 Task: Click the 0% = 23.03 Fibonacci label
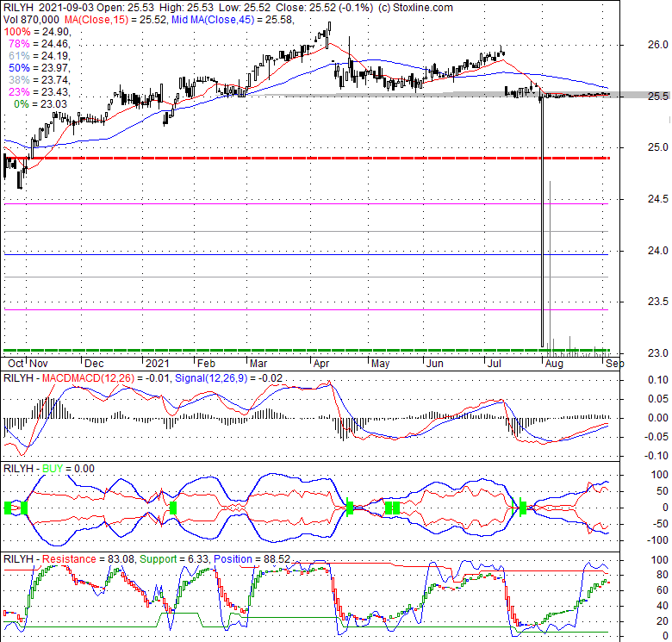point(40,103)
